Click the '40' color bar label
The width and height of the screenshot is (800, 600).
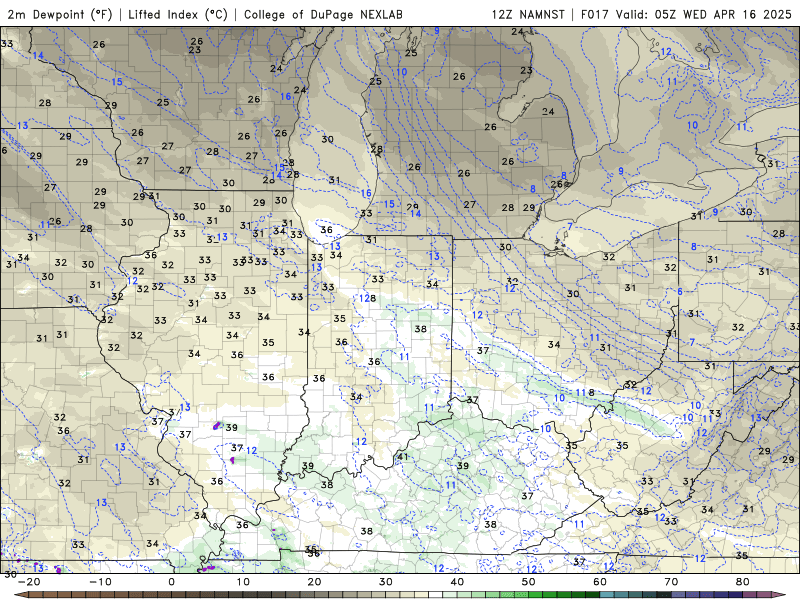[x=457, y=582]
